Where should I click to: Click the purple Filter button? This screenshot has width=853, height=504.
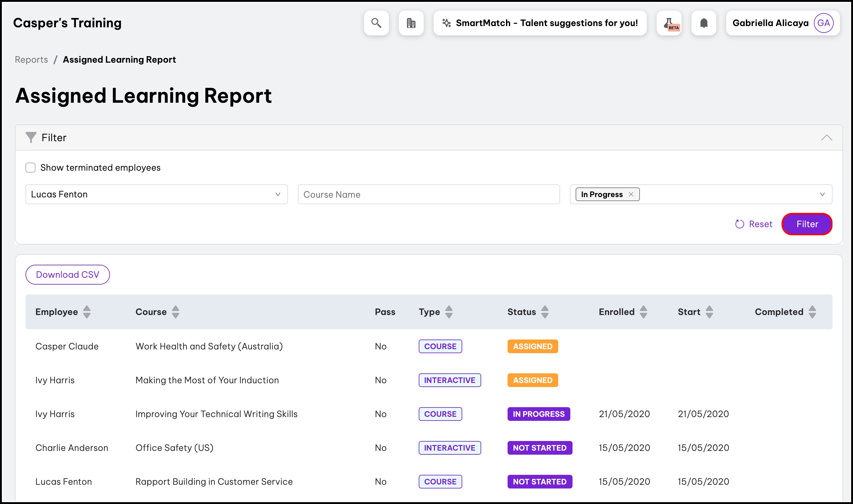coord(807,224)
